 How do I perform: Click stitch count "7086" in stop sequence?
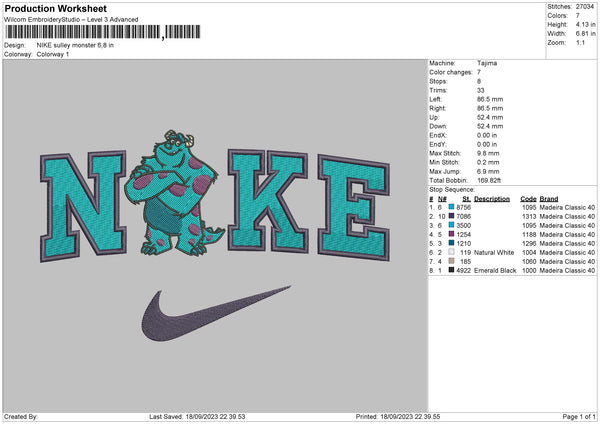tap(463, 216)
